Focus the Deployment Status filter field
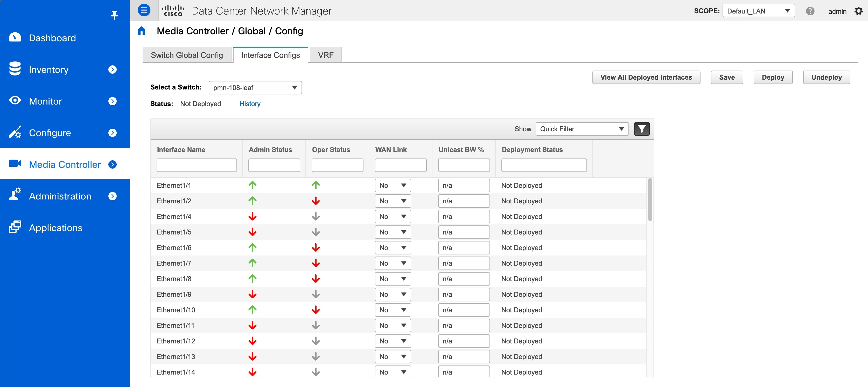The width and height of the screenshot is (868, 387). 544,165
